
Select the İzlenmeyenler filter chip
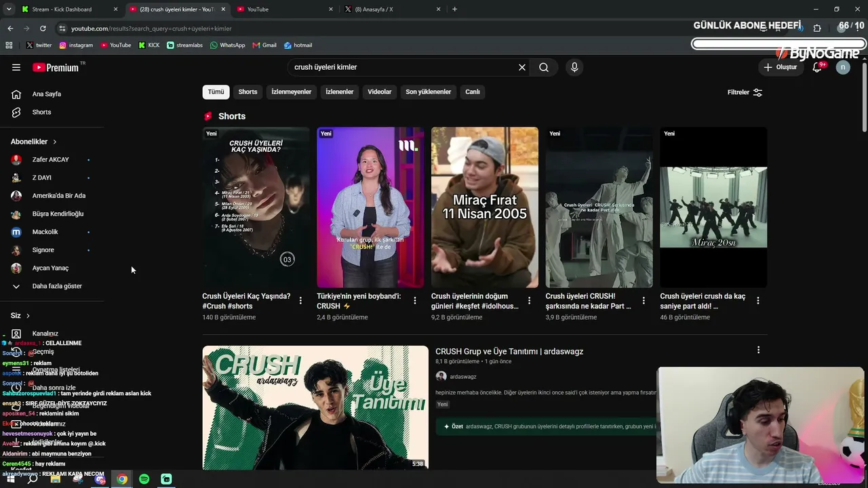coord(292,92)
